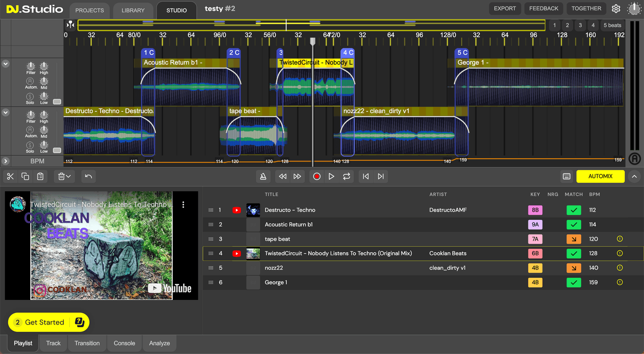The height and width of the screenshot is (354, 644).
Task: Open the 5 beats snap setting
Action: 612,25
